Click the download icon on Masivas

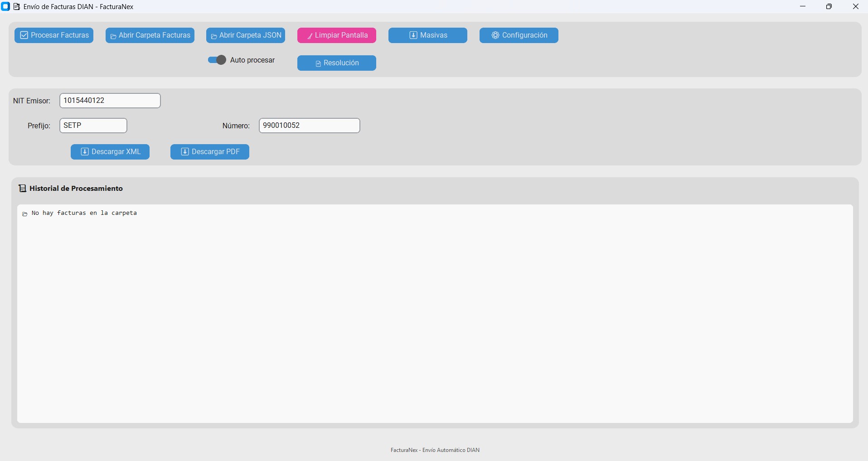(413, 35)
